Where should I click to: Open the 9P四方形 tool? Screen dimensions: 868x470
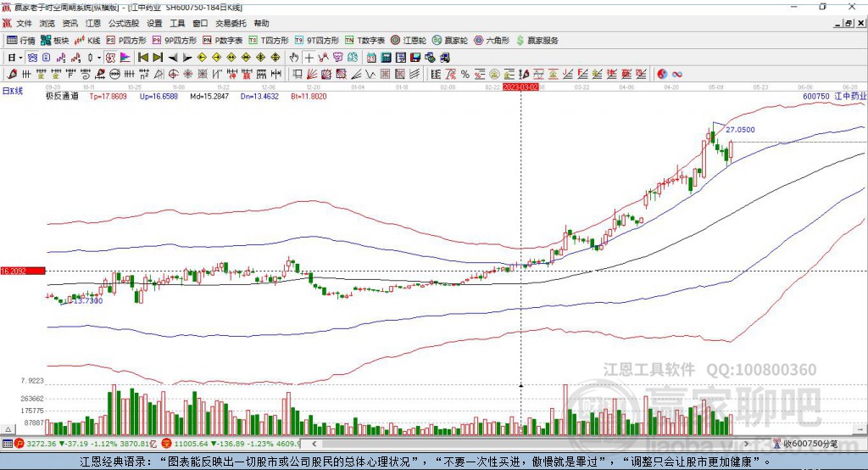pos(175,41)
